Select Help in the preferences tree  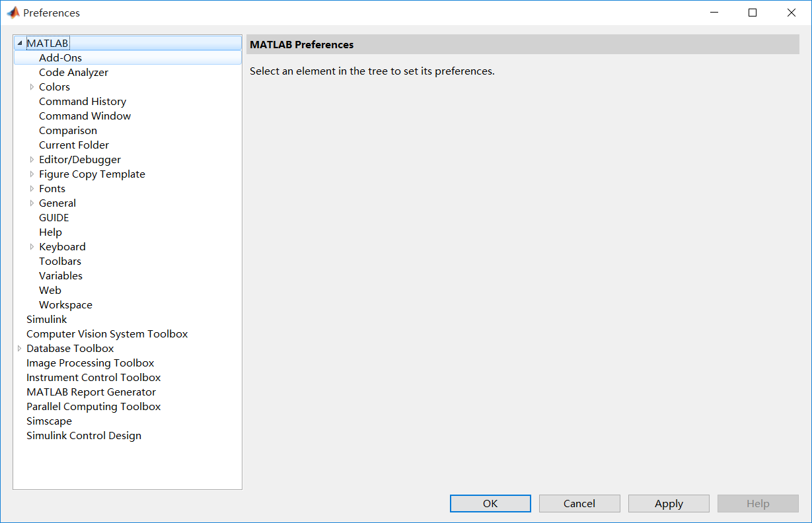point(50,232)
